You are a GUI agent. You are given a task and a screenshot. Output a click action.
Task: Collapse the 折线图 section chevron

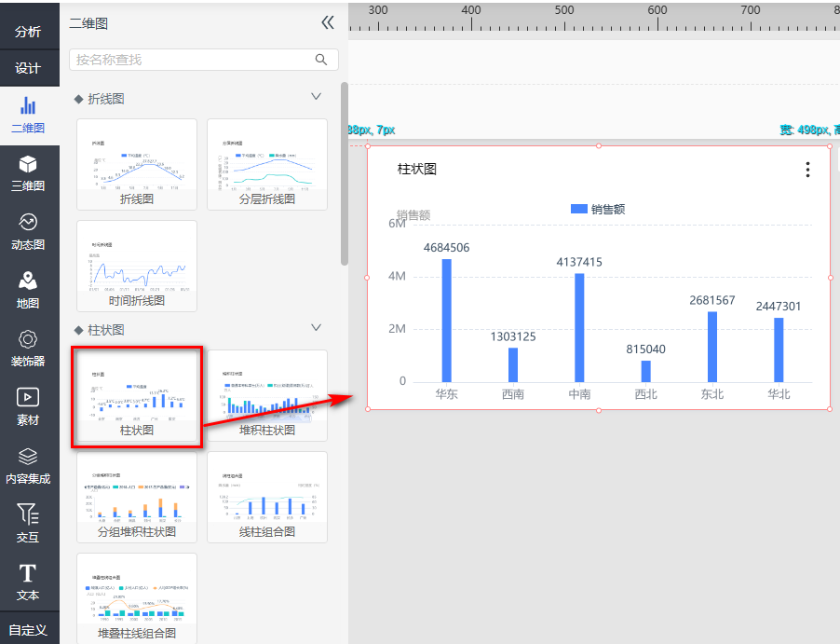(316, 97)
